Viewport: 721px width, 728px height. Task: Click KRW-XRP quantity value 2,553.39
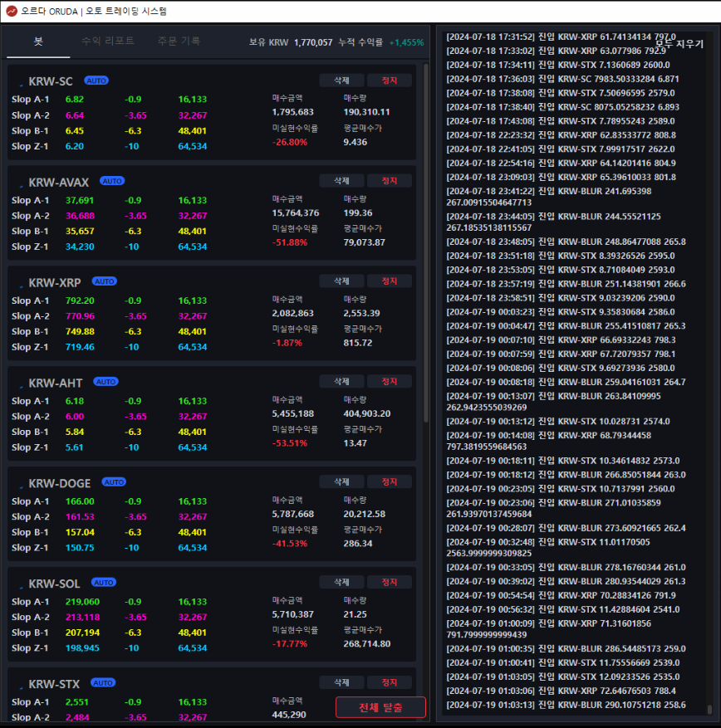(361, 313)
